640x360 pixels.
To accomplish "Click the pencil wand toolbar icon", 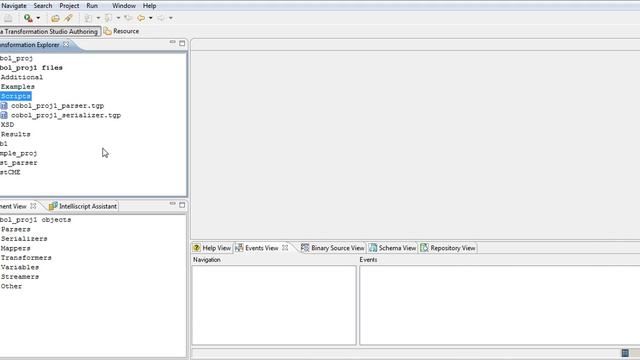I will coord(68,18).
